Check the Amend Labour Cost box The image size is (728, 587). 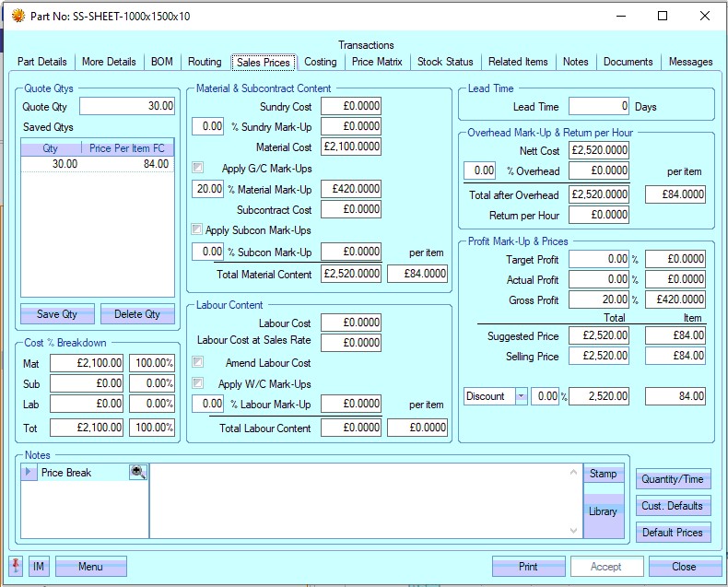coord(197,363)
